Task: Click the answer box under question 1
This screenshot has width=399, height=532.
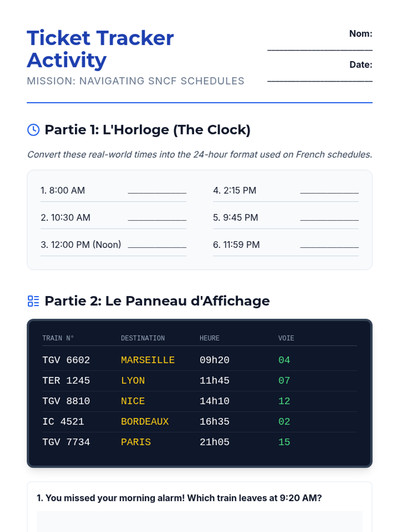Action: pyautogui.click(x=199, y=521)
